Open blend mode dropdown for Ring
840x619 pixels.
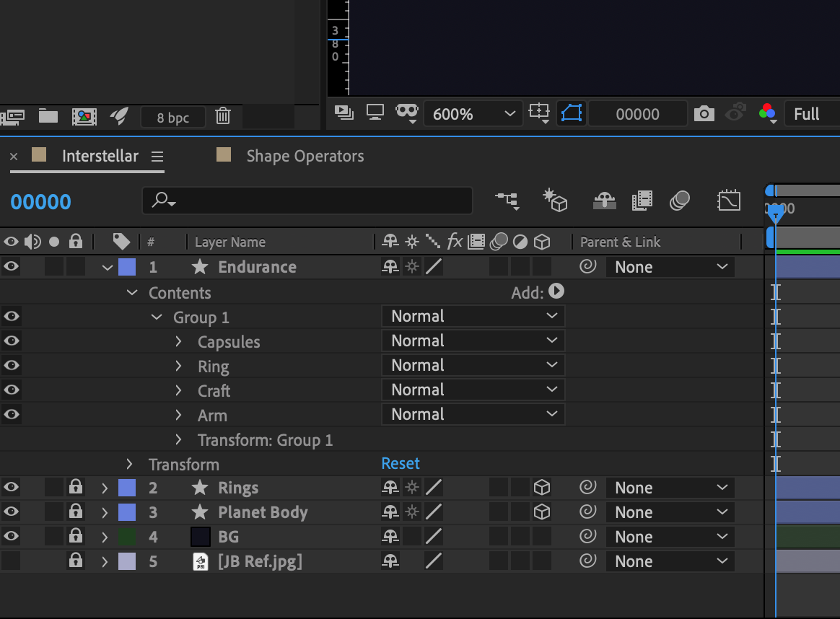tap(473, 365)
